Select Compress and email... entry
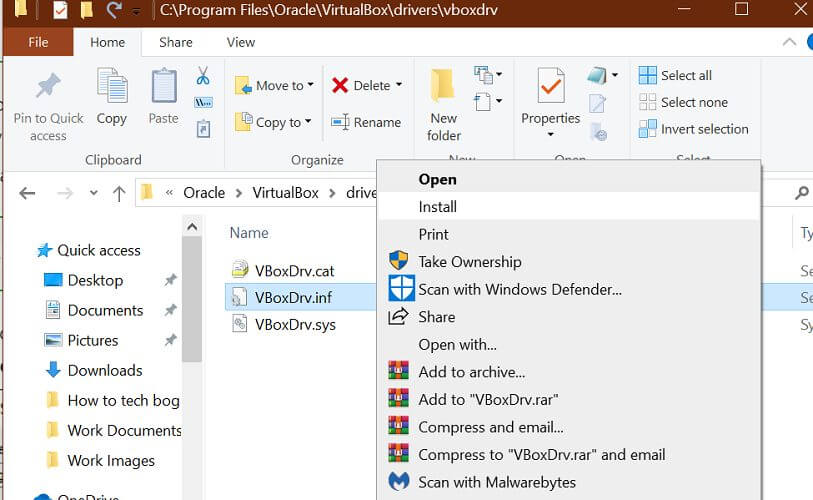The image size is (813, 500). tap(569, 427)
